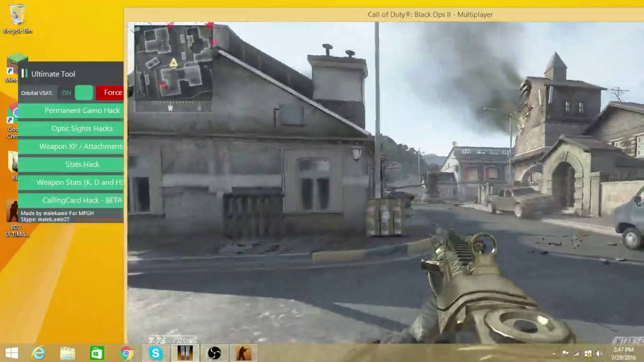This screenshot has height=362, width=644.
Task: Open Stats Hack
Action: tap(71, 164)
